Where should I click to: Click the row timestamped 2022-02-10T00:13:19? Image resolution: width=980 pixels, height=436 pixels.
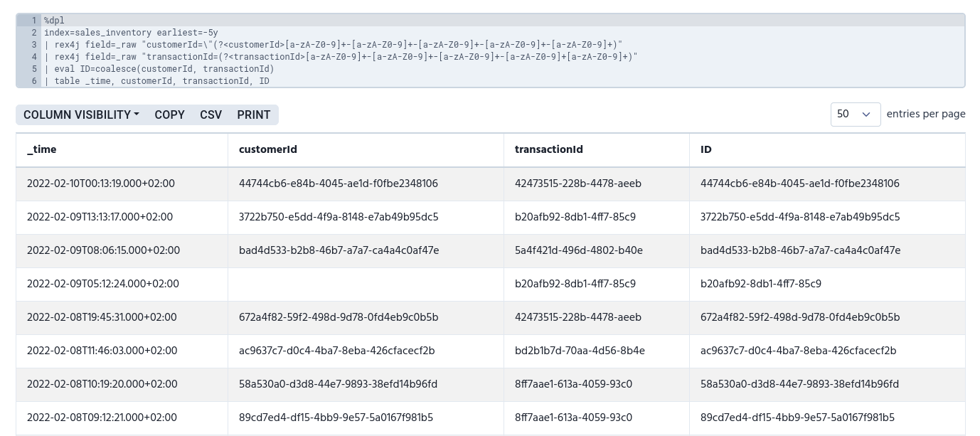point(100,184)
